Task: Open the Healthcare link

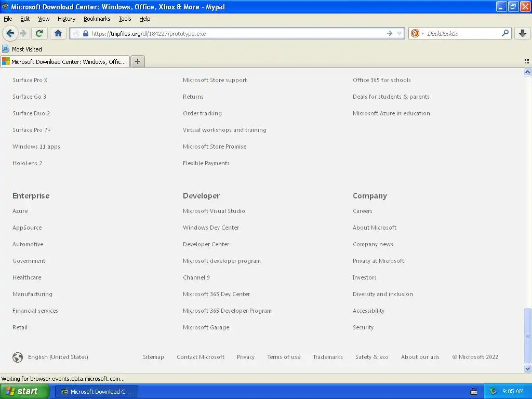Action: [27, 277]
